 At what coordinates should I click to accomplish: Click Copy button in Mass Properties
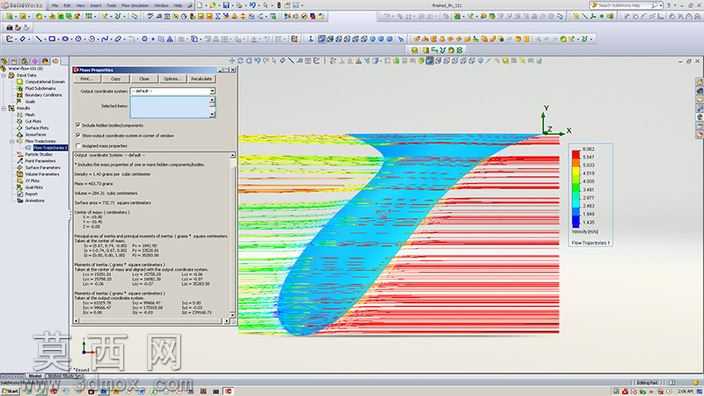click(115, 79)
